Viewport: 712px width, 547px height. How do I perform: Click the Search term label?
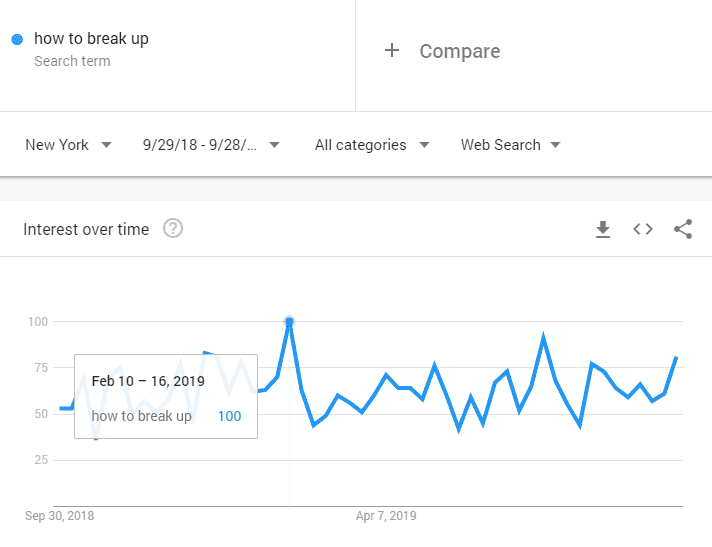[x=72, y=61]
